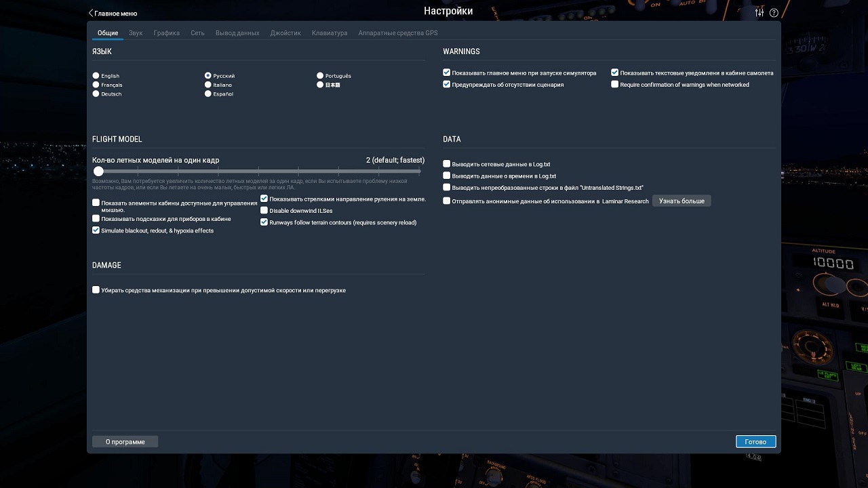Image resolution: width=868 pixels, height=488 pixels.
Task: Select English language radio button
Action: [x=96, y=76]
